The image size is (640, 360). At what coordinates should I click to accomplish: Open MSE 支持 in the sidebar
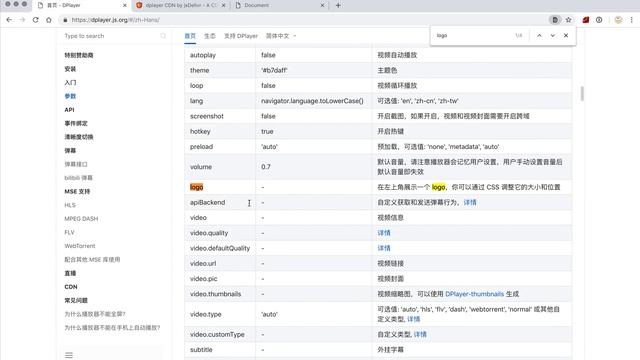[77, 191]
